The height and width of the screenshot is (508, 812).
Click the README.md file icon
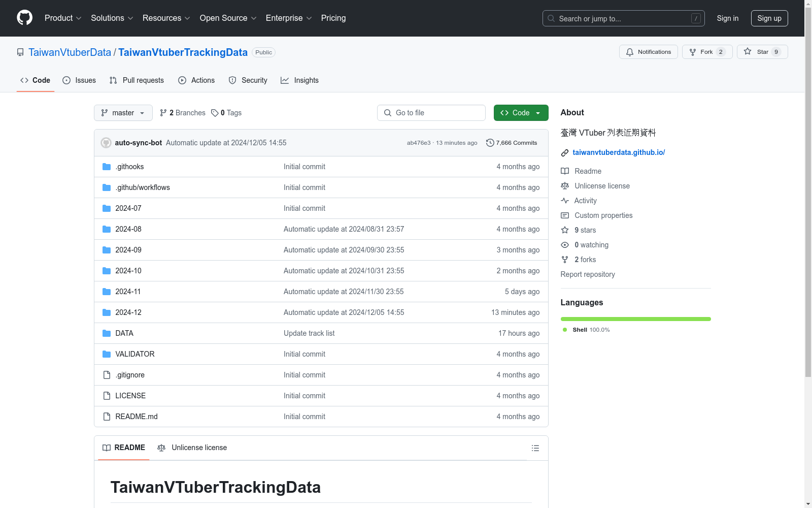[x=107, y=417]
